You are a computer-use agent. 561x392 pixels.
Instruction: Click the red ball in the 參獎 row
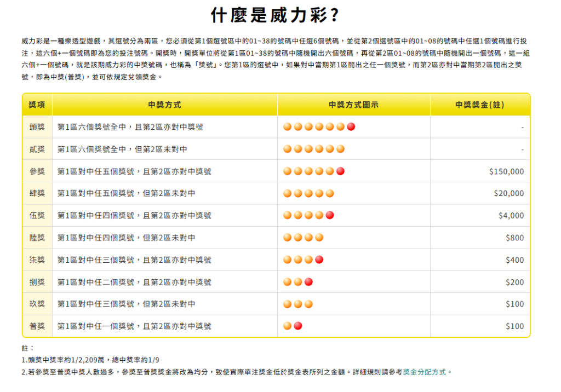(x=340, y=171)
